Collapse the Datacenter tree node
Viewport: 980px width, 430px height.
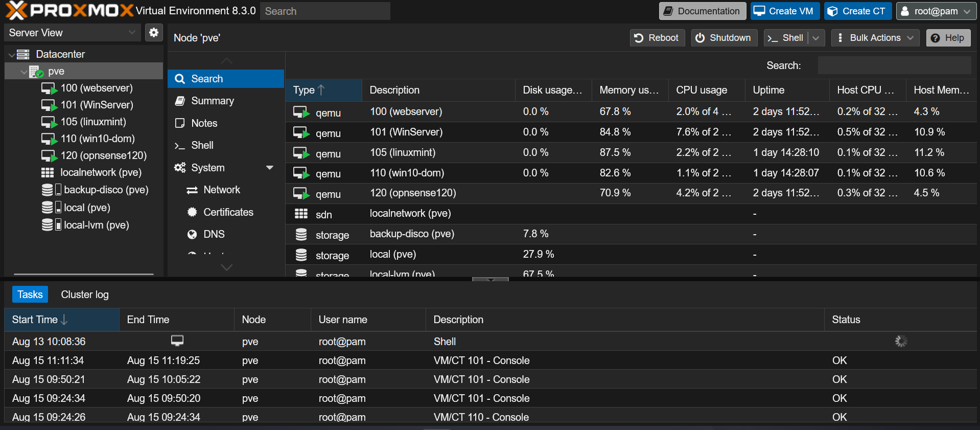click(x=11, y=54)
